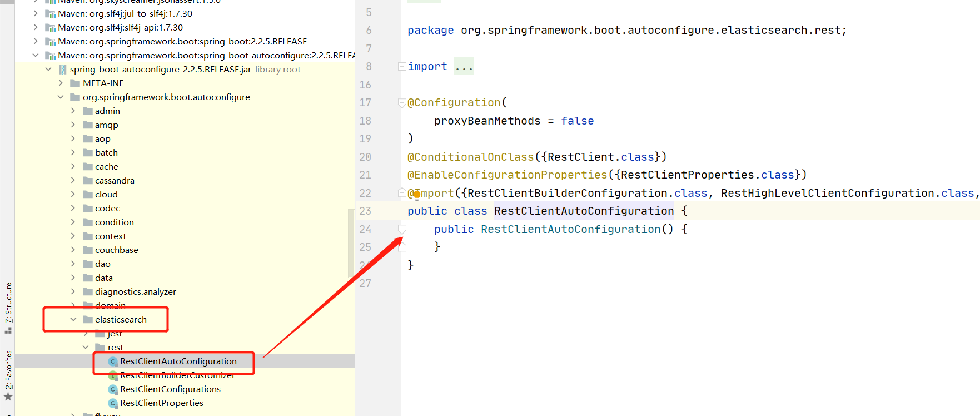The image size is (980, 416).
Task: Click the cache folder icon
Action: pos(87,167)
